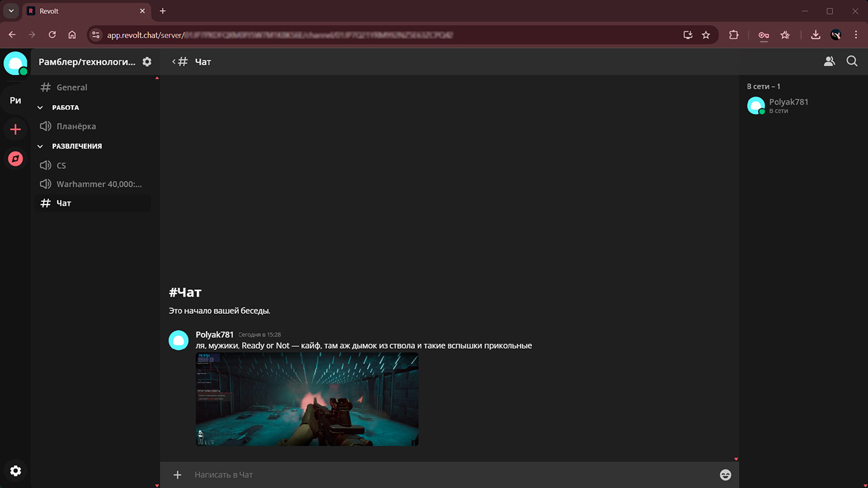Open channel search magnifier
The width and height of the screenshot is (868, 488).
pos(852,62)
